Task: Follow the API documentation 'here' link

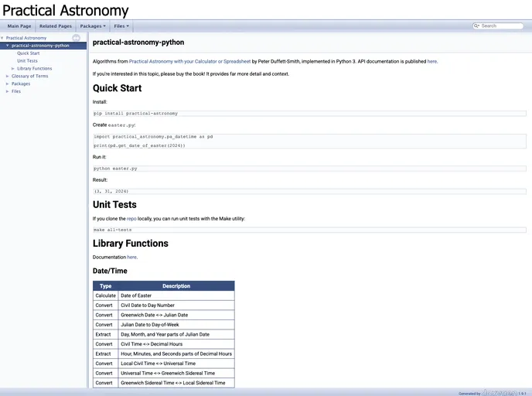Action: 432,61
